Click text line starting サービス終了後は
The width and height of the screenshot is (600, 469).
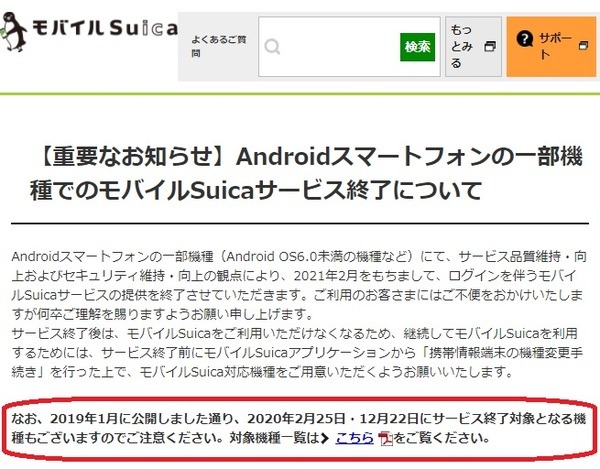pyautogui.click(x=294, y=334)
